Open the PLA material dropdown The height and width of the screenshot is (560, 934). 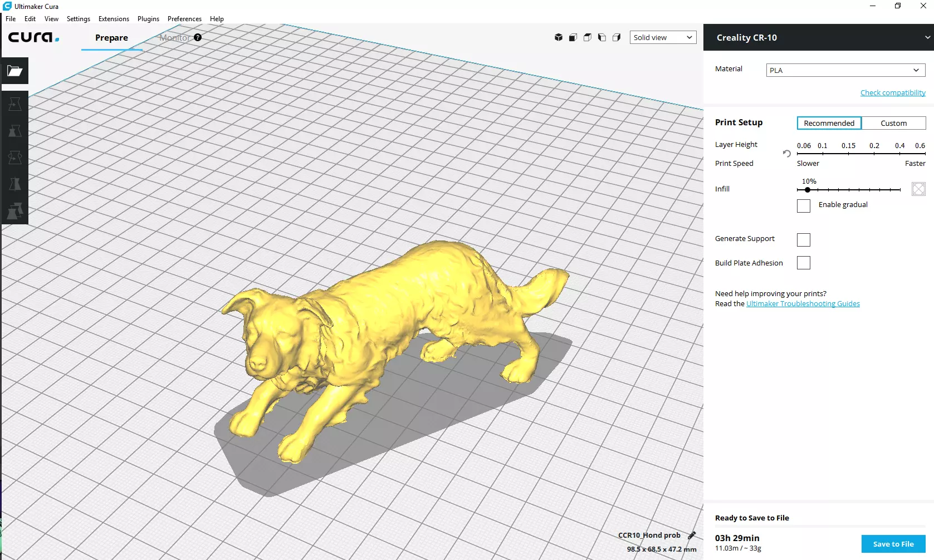pyautogui.click(x=845, y=70)
